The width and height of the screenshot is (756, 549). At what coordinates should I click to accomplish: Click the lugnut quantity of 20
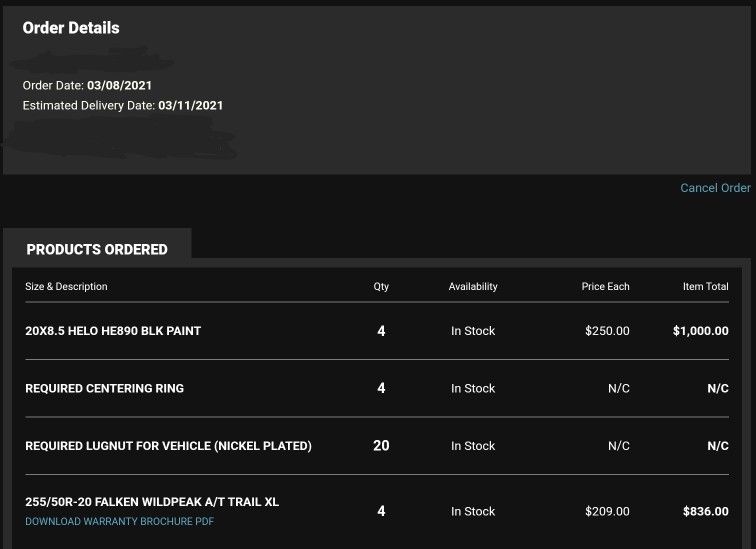381,446
